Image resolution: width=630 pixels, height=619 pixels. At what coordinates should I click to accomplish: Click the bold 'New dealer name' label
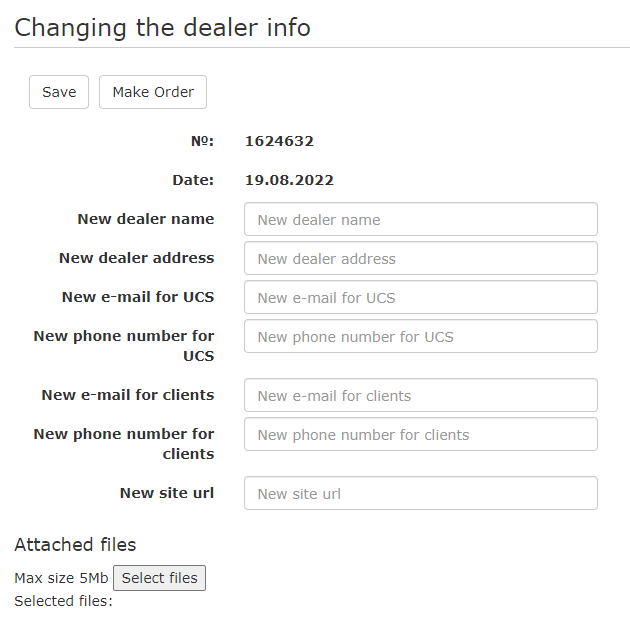(146, 219)
